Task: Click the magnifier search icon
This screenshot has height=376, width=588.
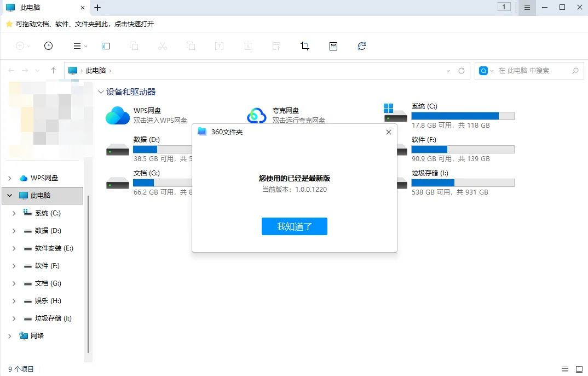Action: click(x=575, y=71)
